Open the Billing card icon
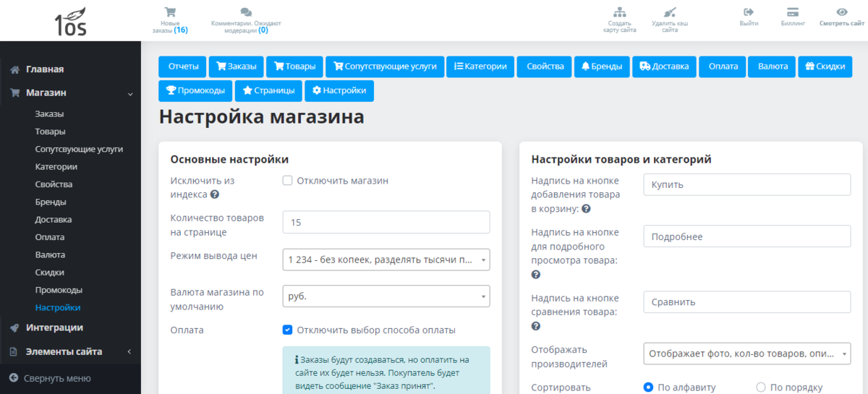This screenshot has height=394, width=868. pyautogui.click(x=793, y=12)
